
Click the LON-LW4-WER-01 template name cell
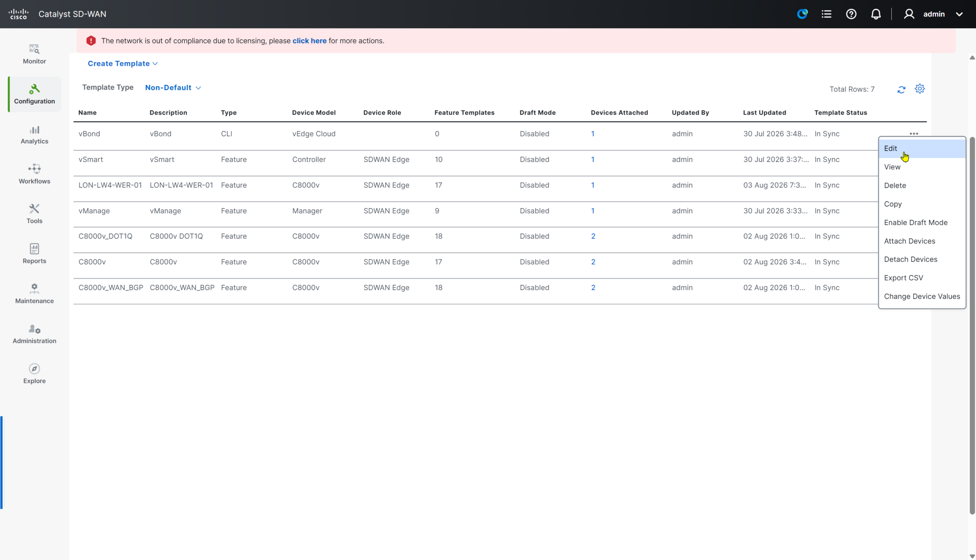[110, 186]
